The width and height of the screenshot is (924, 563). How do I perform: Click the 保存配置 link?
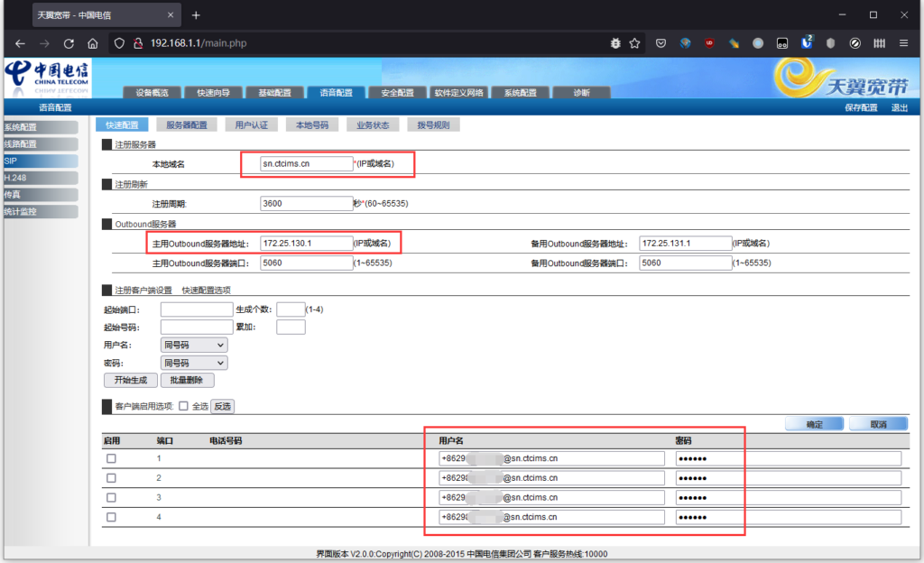[x=861, y=107]
